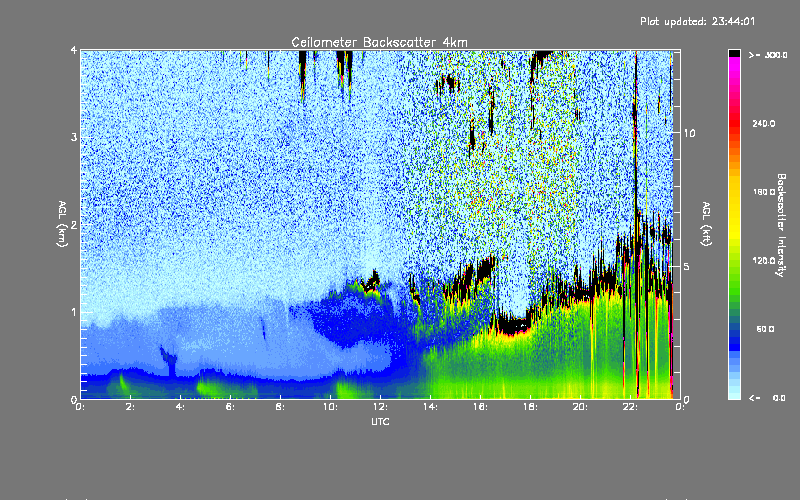Click the '<= 0.0' colorbar value
Image resolution: width=800 pixels, height=500 pixels.
coord(768,398)
